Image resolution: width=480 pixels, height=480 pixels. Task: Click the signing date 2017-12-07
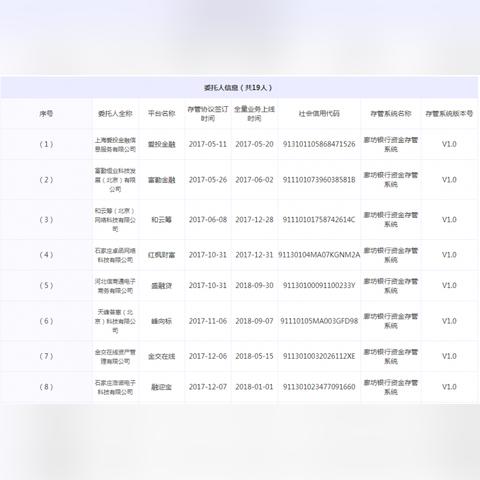tap(208, 387)
